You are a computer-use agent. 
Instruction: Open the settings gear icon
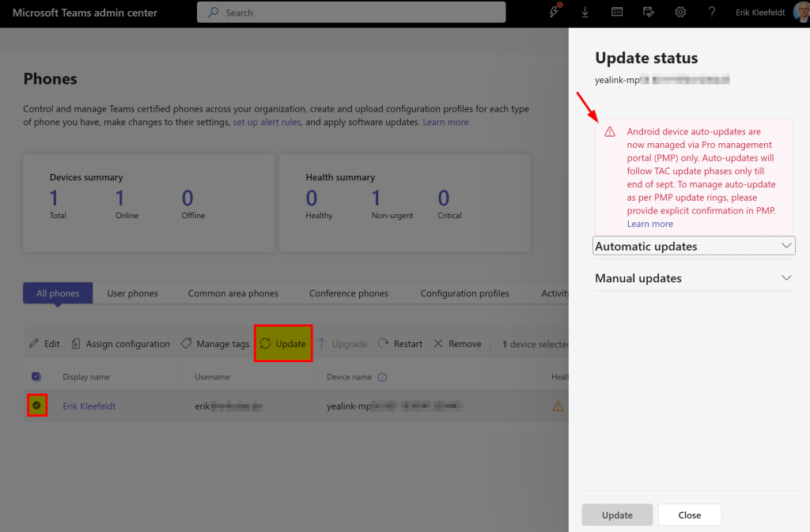tap(680, 12)
